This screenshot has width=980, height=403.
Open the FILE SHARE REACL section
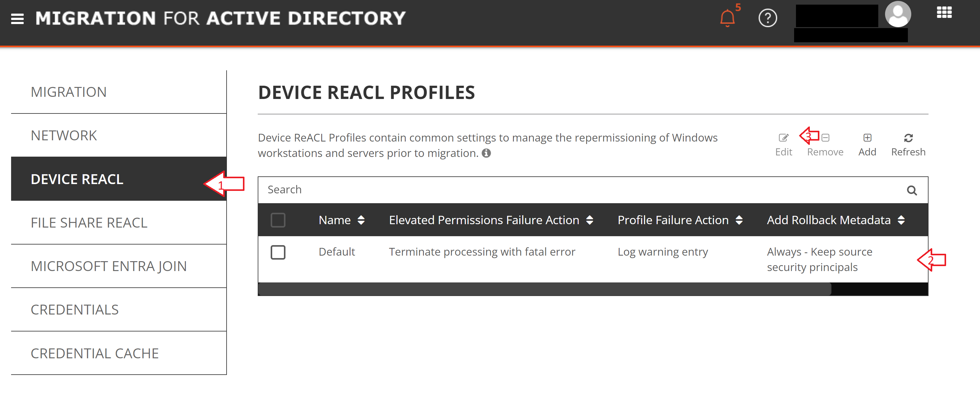coord(89,223)
